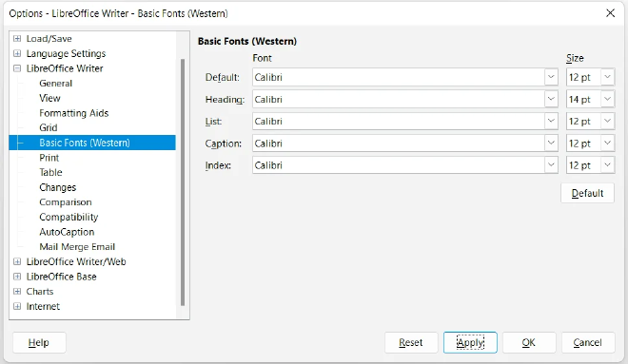The height and width of the screenshot is (364, 628).
Task: Confirm with the OK button
Action: [529, 342]
